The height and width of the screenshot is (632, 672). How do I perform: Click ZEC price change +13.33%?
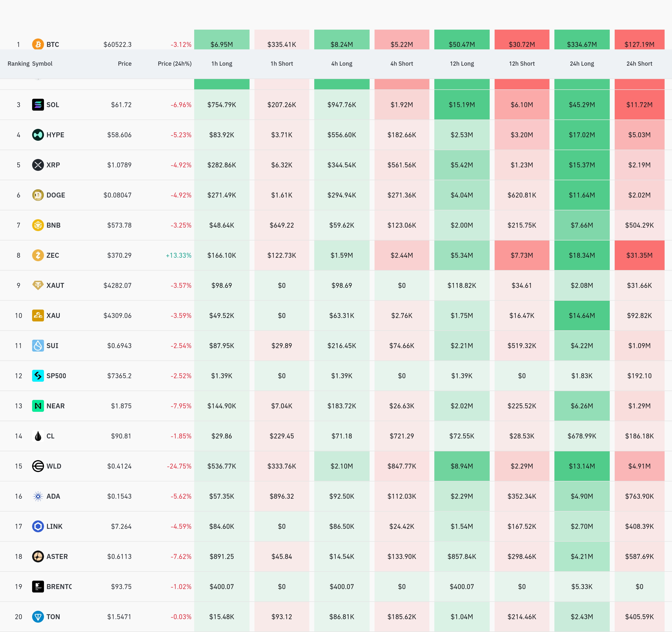(178, 255)
